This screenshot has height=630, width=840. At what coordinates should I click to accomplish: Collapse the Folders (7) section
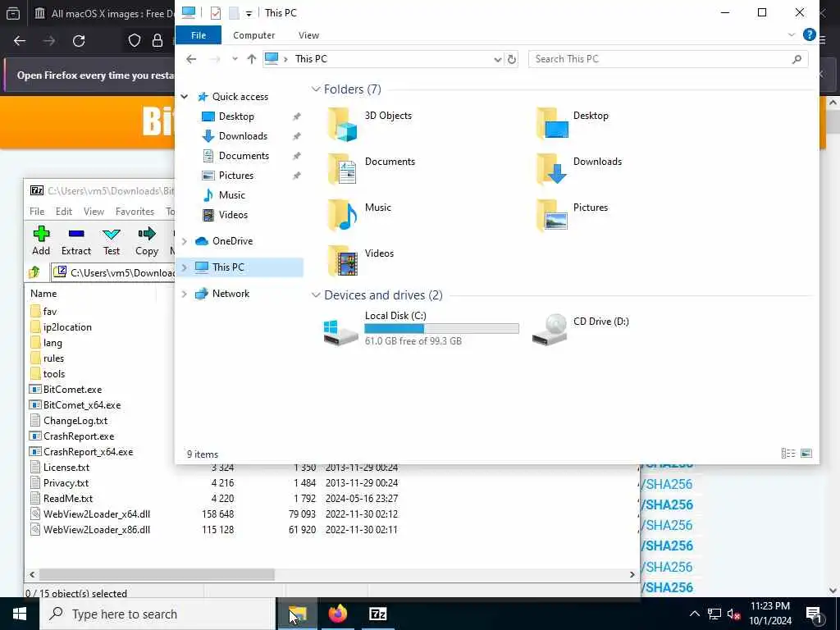316,89
